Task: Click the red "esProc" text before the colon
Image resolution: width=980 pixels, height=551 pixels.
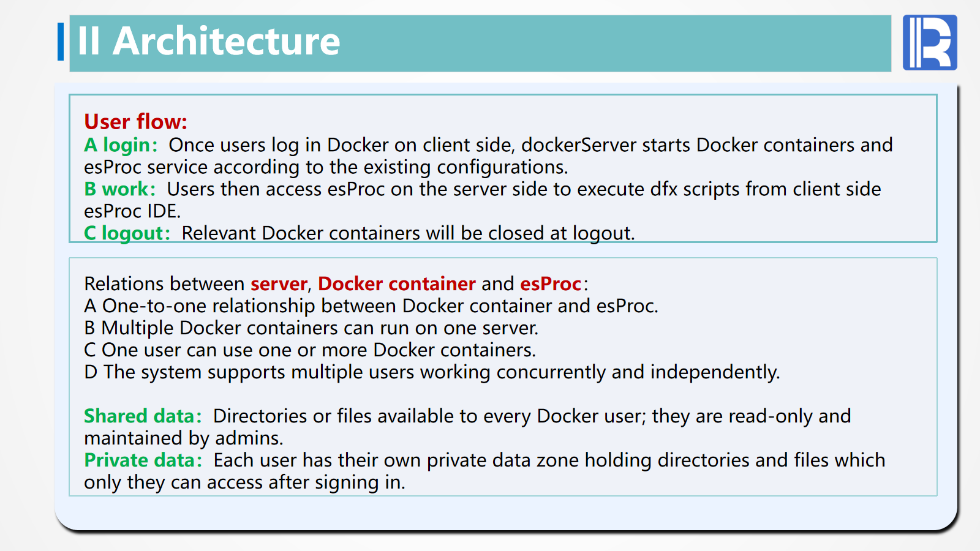Action: (551, 284)
